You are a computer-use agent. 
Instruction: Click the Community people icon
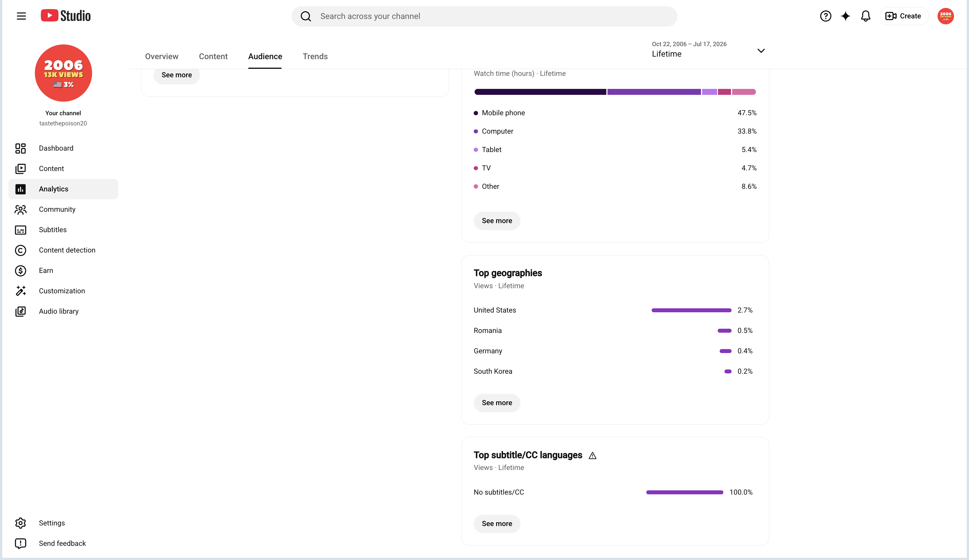(20, 210)
